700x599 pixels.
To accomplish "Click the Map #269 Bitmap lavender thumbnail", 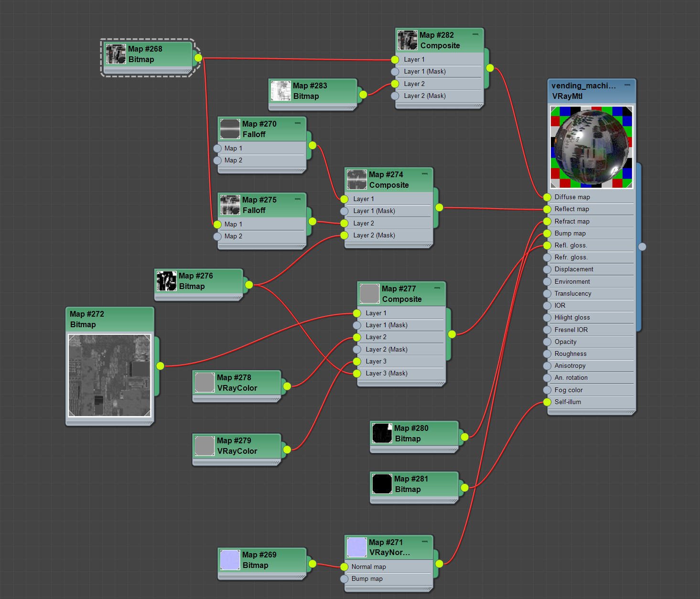I will 230,560.
